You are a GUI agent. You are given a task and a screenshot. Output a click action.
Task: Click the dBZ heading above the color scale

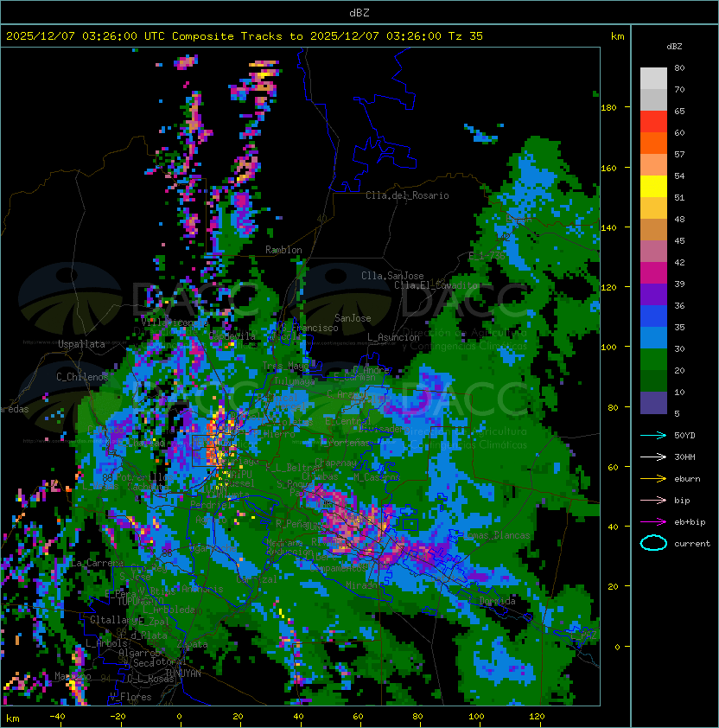[674, 47]
